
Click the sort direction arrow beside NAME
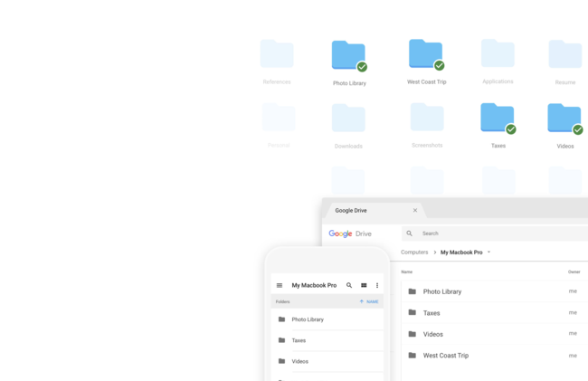click(x=362, y=301)
